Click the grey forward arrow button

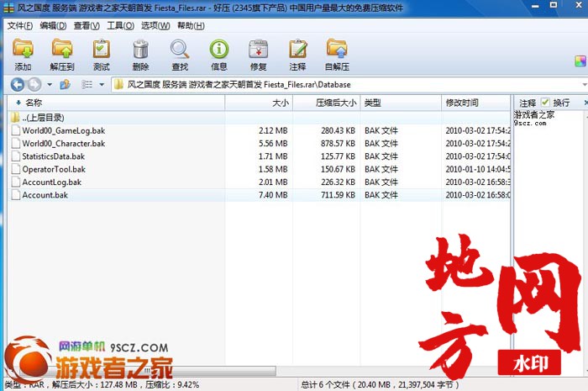click(34, 84)
